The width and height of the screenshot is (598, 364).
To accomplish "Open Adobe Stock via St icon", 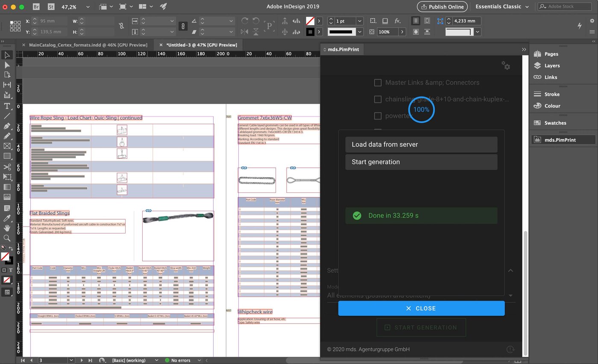I will 51,7.
